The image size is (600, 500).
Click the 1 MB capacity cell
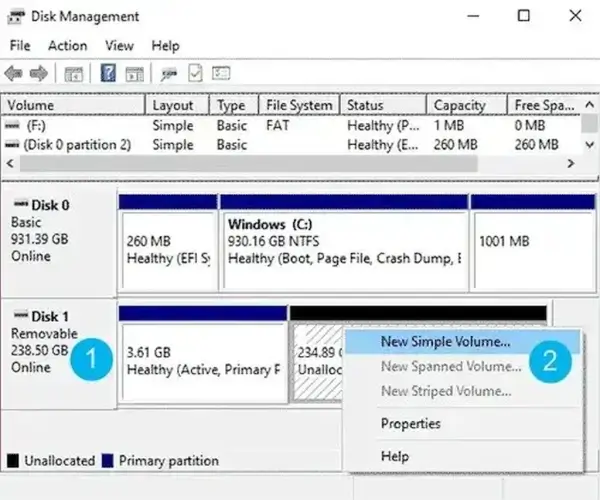coord(448,125)
